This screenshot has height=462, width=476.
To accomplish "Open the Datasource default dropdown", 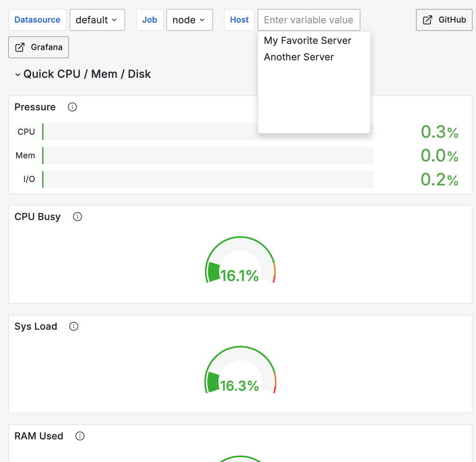I will click(x=97, y=20).
